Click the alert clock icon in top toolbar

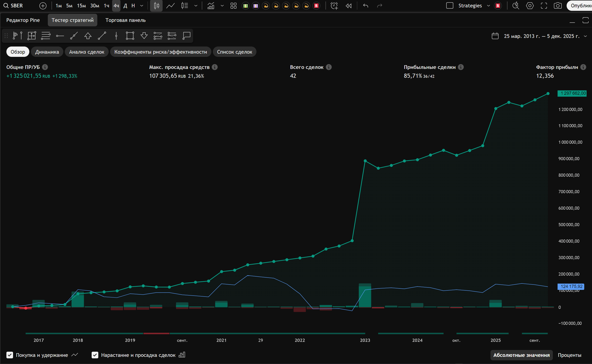(x=334, y=6)
